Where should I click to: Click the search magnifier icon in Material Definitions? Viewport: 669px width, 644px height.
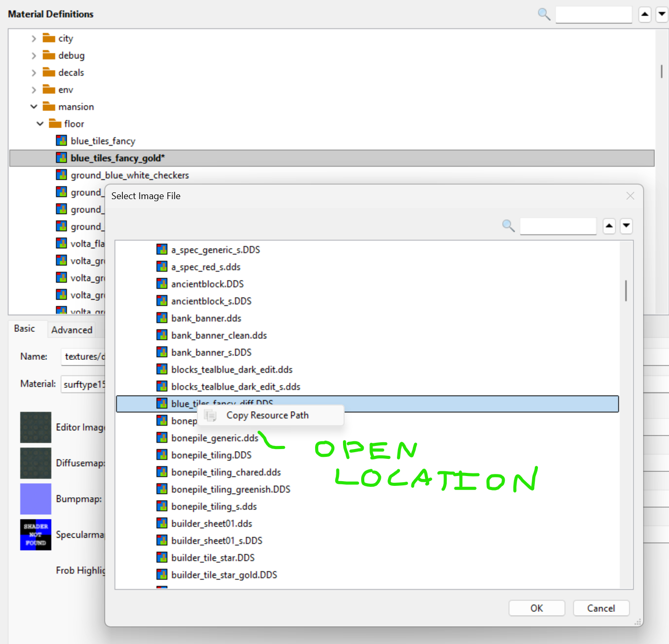point(544,14)
